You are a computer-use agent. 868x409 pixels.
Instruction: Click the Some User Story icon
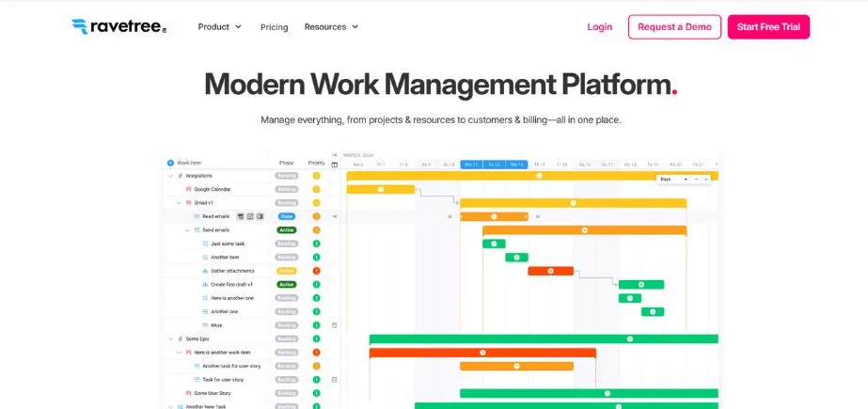click(189, 393)
